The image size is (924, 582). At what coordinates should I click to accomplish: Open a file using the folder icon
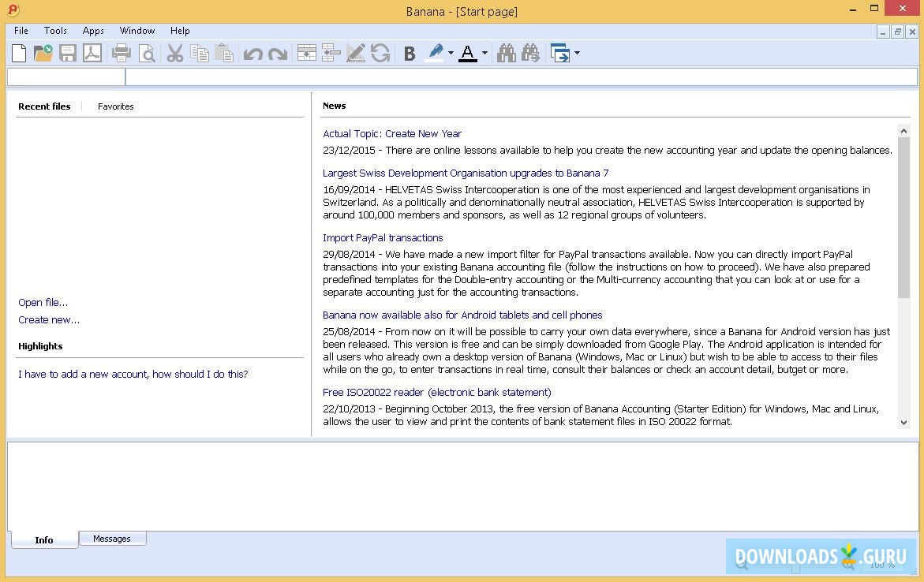click(x=43, y=53)
